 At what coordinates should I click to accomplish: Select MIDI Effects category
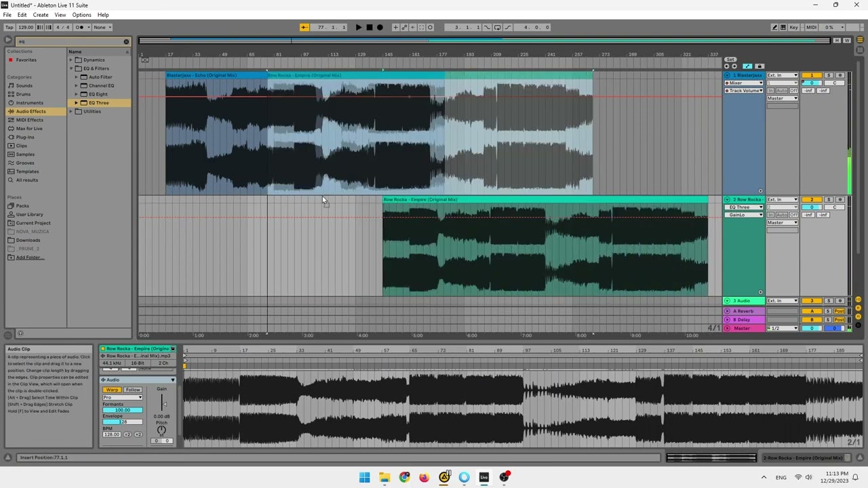click(x=29, y=120)
